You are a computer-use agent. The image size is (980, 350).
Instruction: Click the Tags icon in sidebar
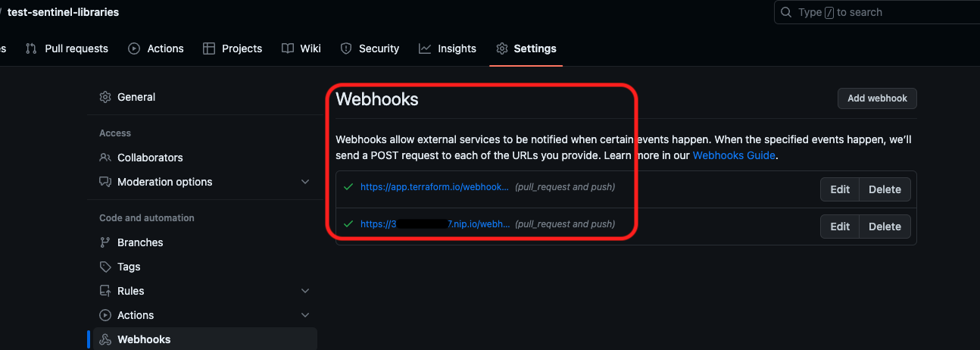105,267
